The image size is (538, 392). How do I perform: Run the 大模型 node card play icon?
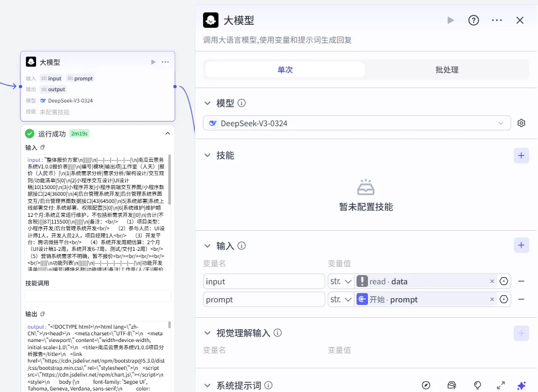click(x=154, y=62)
